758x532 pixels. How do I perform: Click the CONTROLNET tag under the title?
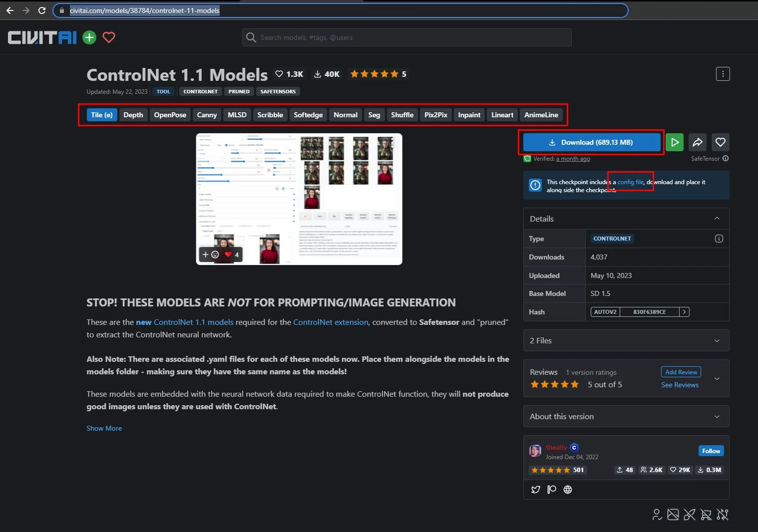tap(200, 91)
